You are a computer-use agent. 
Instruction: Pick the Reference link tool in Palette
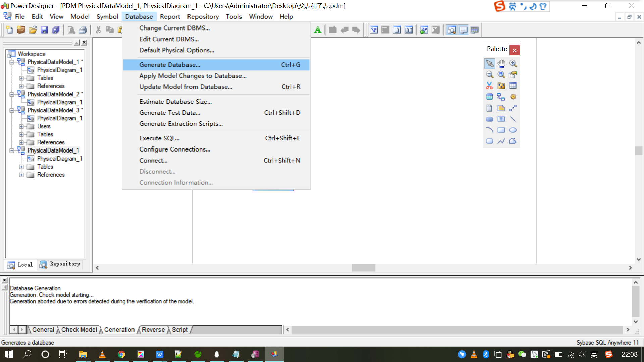[501, 97]
